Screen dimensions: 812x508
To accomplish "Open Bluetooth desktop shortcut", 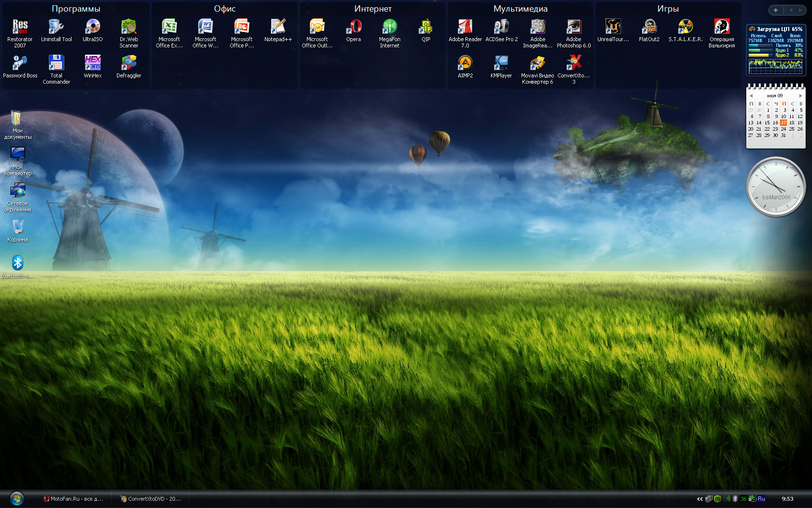I will [x=17, y=267].
